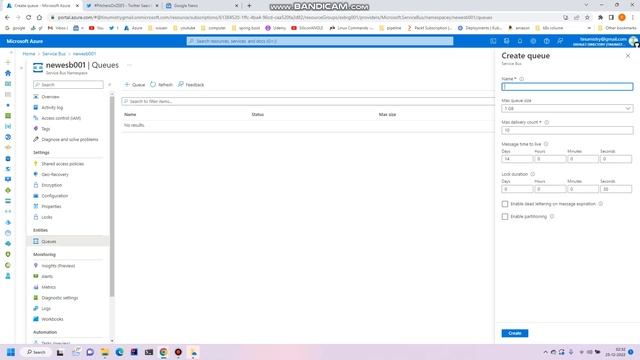Click the Dashboard icon in left rail

point(8,84)
